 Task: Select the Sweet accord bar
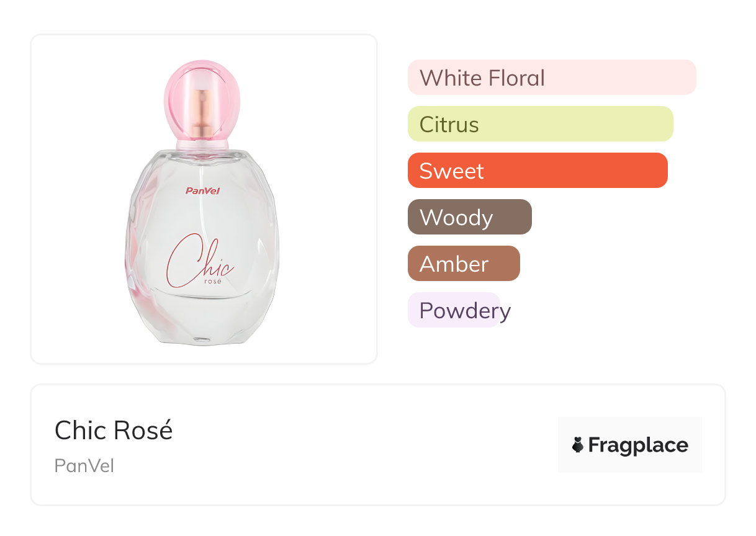click(x=537, y=171)
